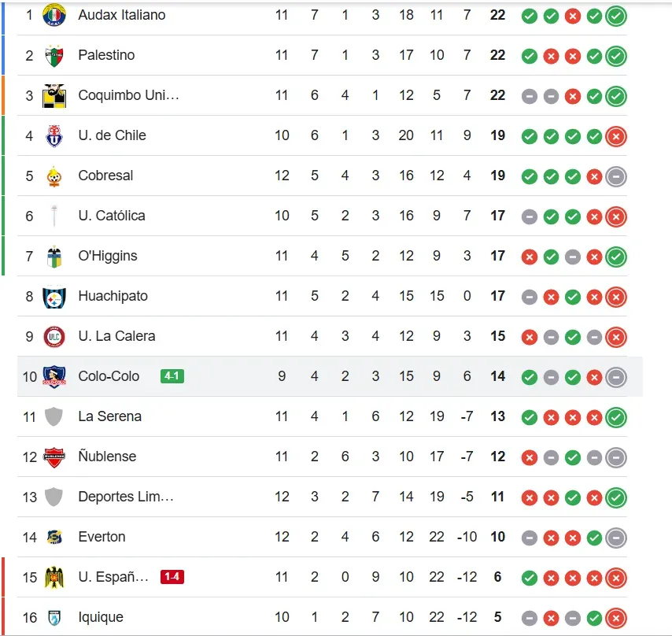
Task: Click Iquique's latest loss result icon
Action: [x=616, y=617]
